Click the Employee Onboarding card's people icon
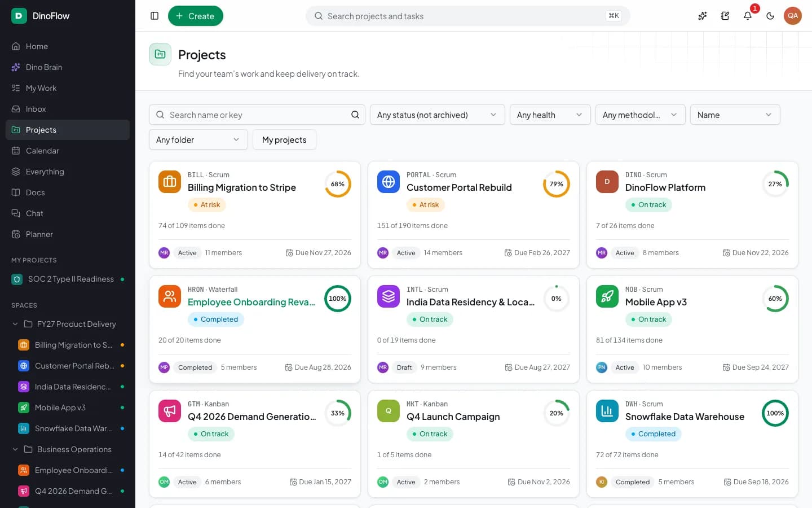Image resolution: width=812 pixels, height=508 pixels. coord(170,296)
